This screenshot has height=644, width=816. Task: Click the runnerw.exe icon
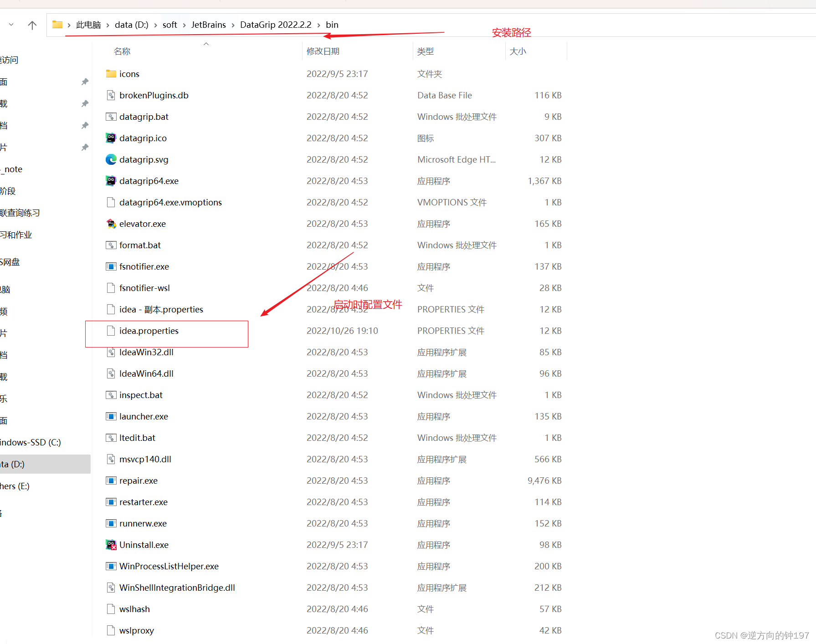pos(111,523)
